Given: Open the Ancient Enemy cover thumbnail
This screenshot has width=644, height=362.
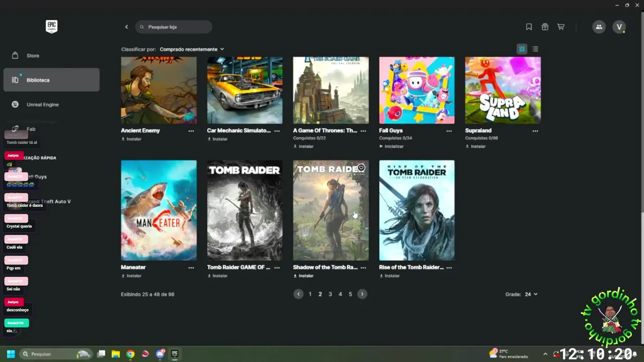Looking at the screenshot, I should (159, 90).
